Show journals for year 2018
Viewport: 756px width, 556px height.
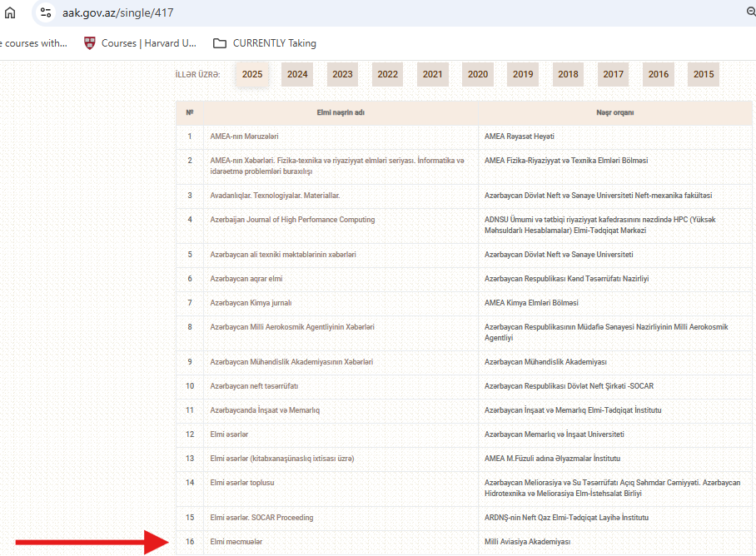point(568,74)
